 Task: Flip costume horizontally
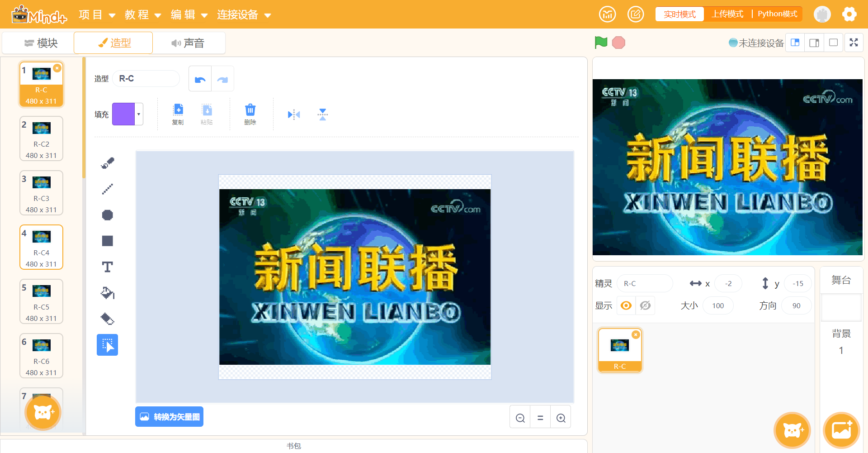pyautogui.click(x=294, y=114)
